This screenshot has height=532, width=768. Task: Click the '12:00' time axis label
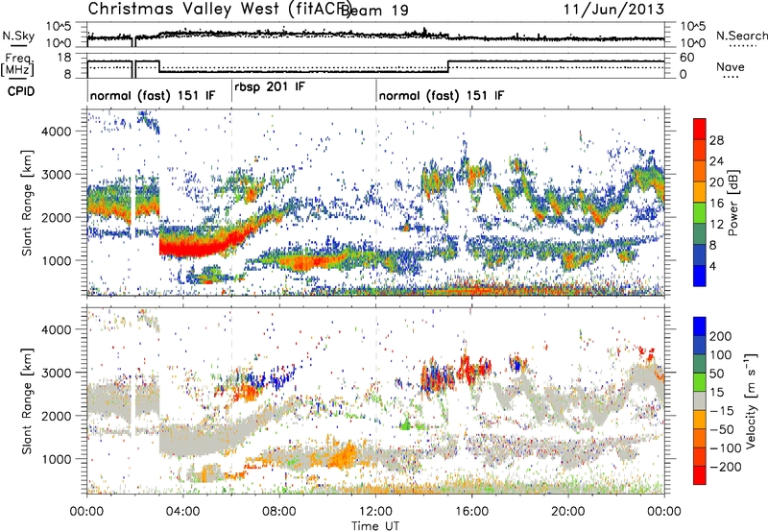(375, 512)
